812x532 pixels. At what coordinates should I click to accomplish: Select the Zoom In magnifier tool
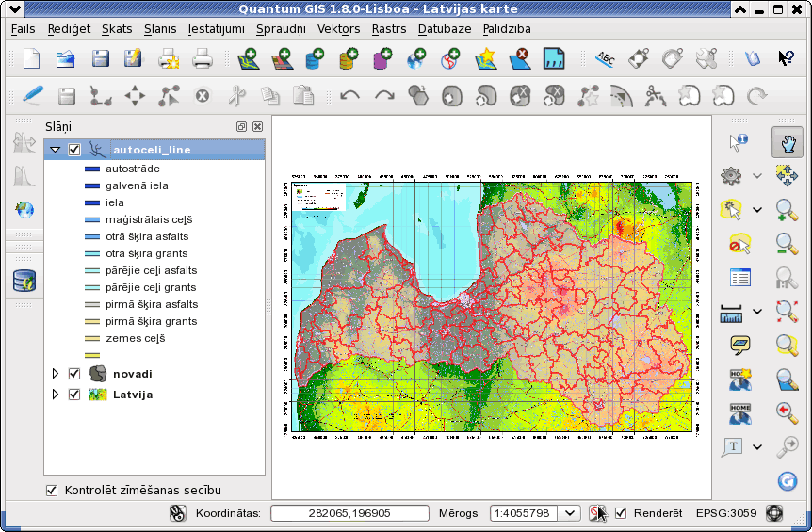pos(787,211)
